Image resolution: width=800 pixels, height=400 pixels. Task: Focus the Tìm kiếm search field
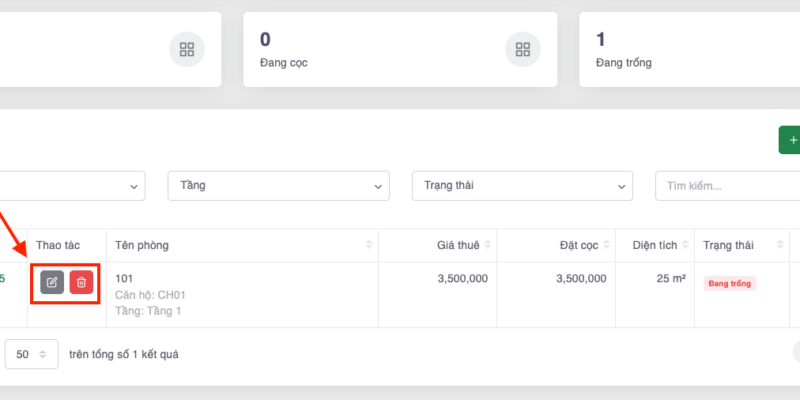(725, 185)
